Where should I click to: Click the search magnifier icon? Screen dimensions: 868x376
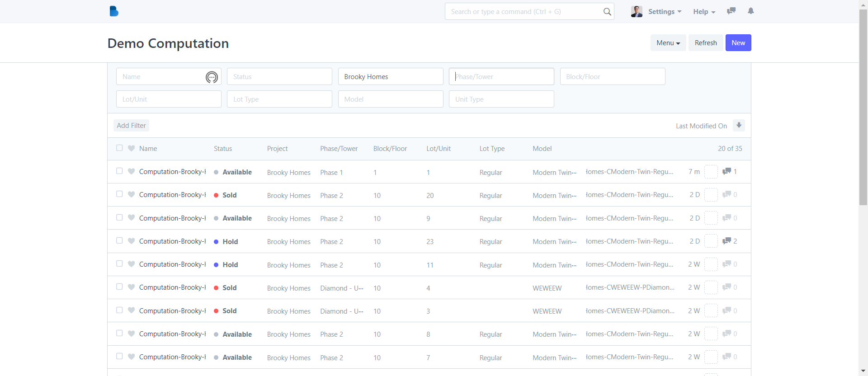click(607, 12)
